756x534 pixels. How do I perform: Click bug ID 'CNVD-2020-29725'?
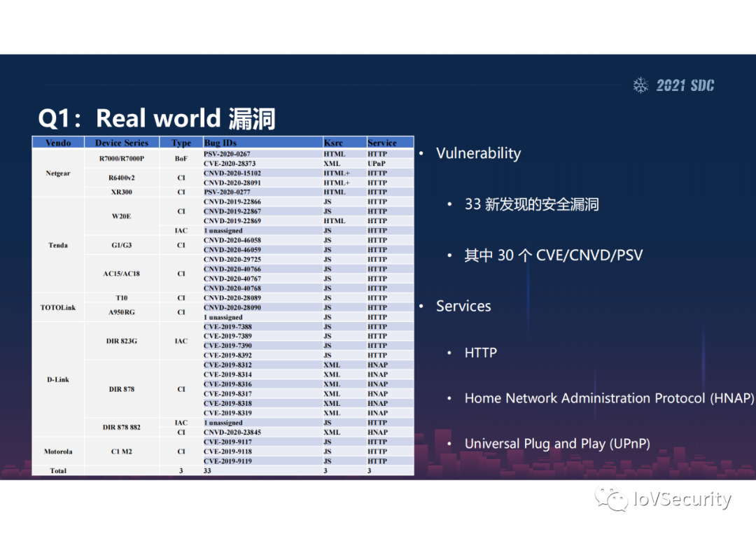(x=232, y=259)
